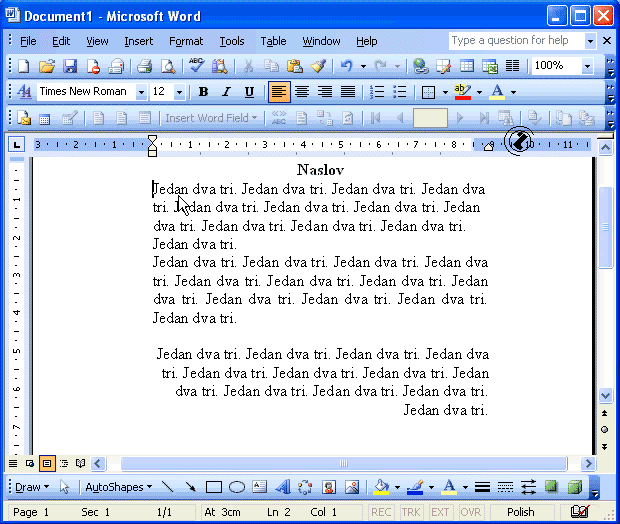The image size is (620, 524).
Task: Open Print Preview with the magnifier icon
Action: pos(168,66)
